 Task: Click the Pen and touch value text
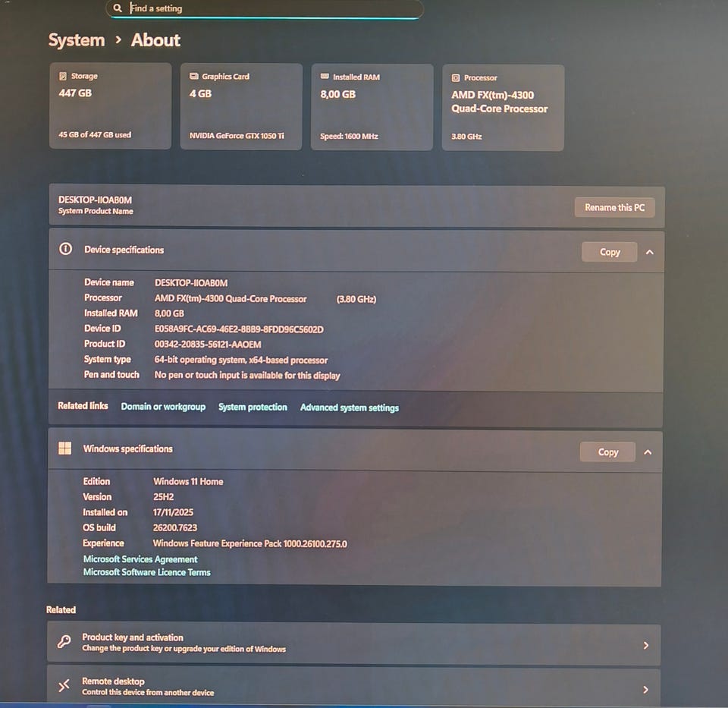point(247,375)
